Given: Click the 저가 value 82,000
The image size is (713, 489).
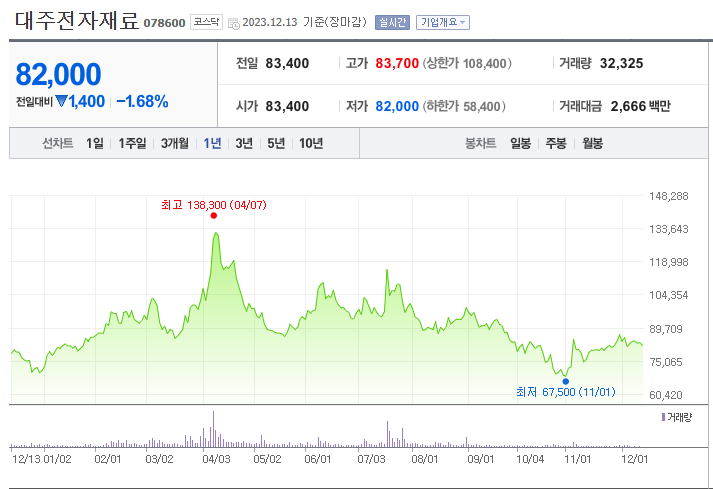Looking at the screenshot, I should 397,106.
